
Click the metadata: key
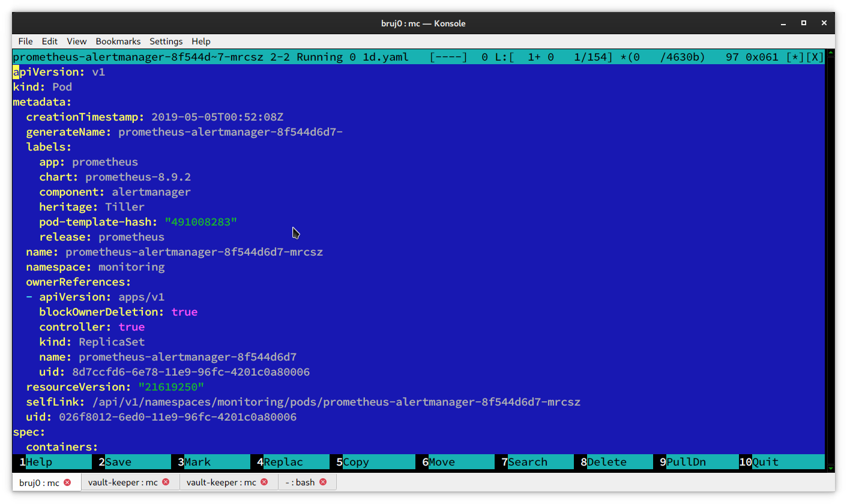(x=43, y=102)
